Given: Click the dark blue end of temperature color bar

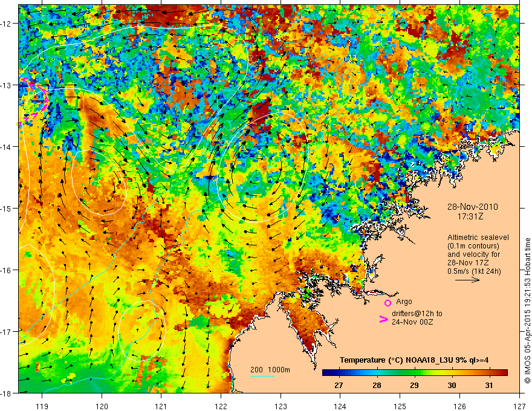Looking at the screenshot, I should pos(326,373).
